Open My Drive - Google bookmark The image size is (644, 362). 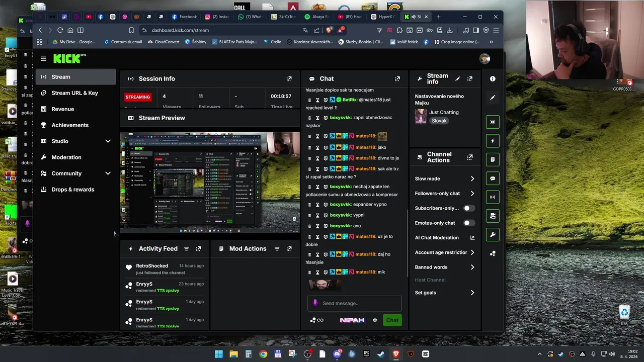74,42
